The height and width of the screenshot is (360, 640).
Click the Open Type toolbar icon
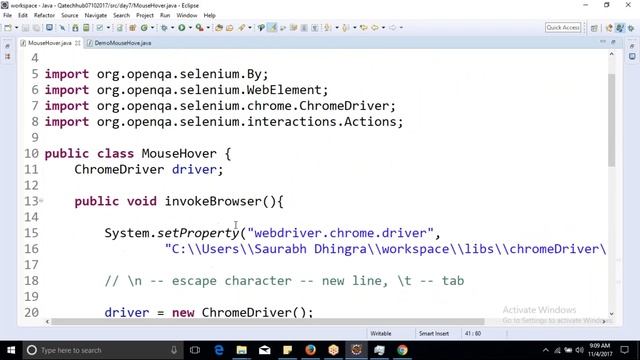click(219, 28)
